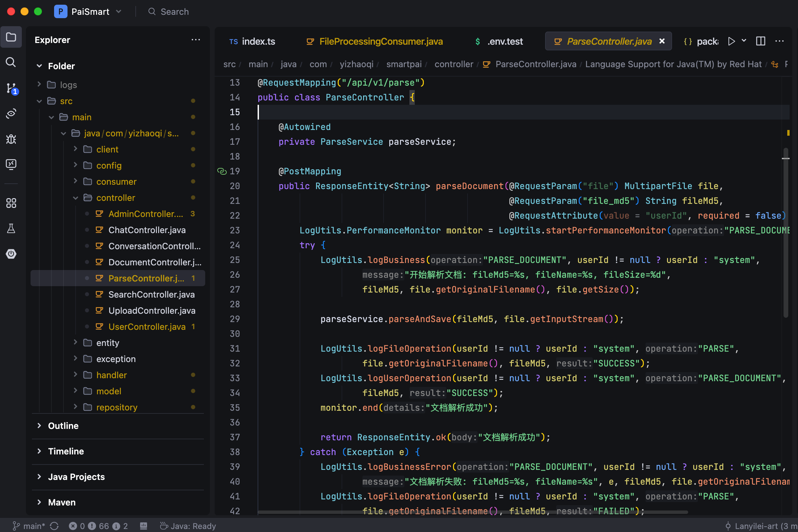
Task: Open the Extensions grid icon
Action: coord(11,203)
